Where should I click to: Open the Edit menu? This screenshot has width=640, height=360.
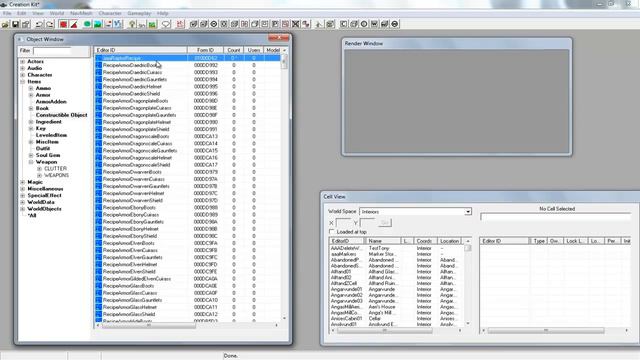22,13
